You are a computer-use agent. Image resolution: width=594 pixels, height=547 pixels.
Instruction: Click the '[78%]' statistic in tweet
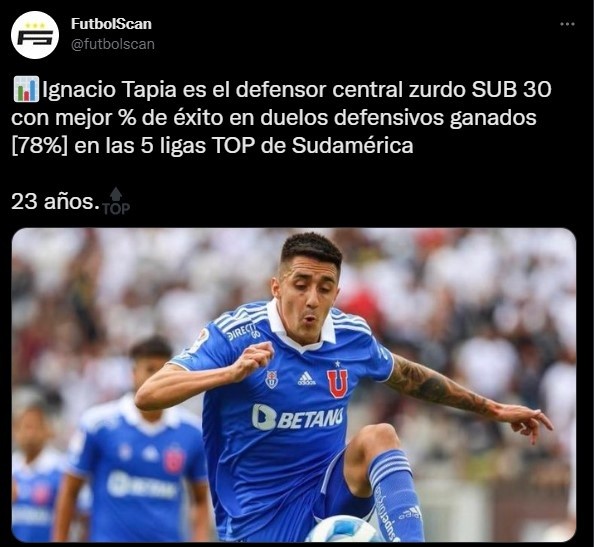click(x=39, y=146)
